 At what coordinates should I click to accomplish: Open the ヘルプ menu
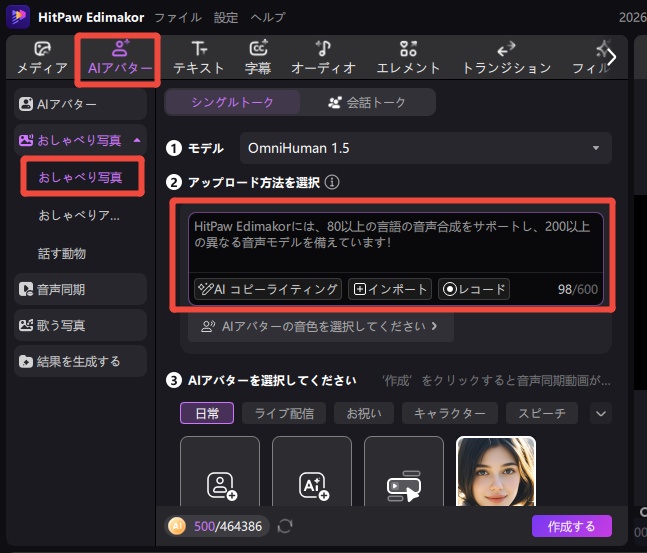(x=268, y=17)
